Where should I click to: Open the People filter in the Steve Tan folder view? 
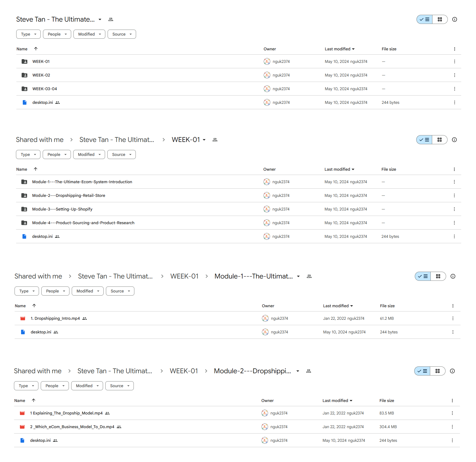point(57,34)
